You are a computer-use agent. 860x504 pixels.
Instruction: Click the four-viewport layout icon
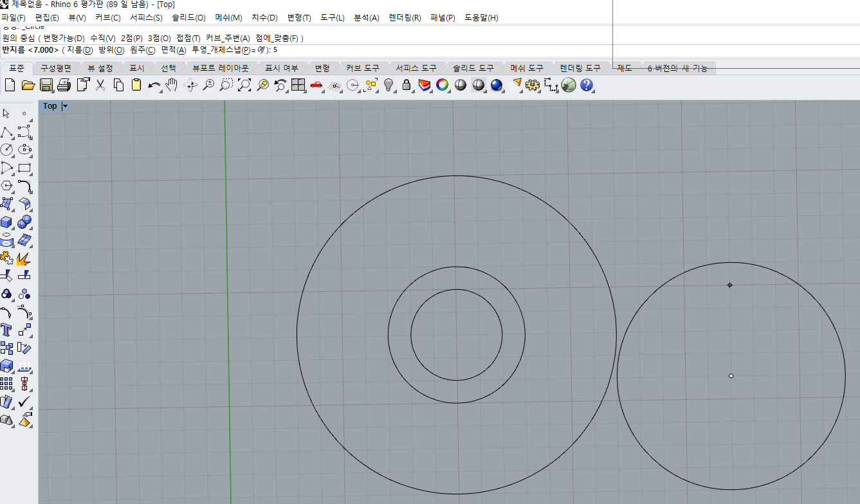298,85
